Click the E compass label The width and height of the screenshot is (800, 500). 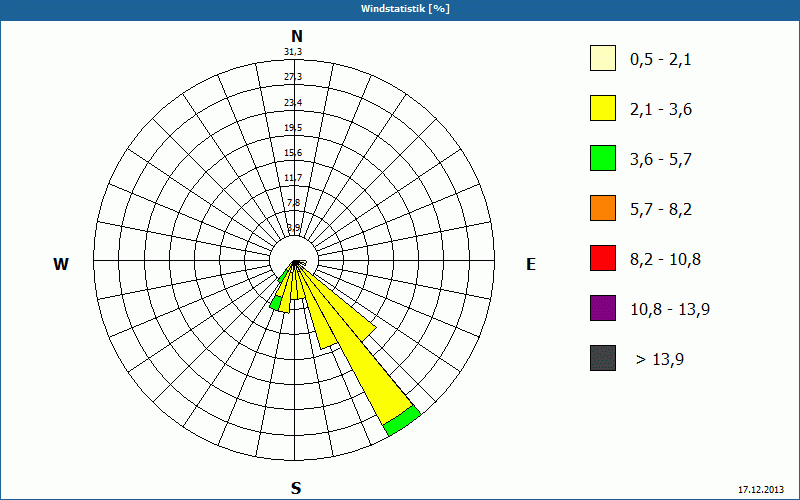[531, 264]
